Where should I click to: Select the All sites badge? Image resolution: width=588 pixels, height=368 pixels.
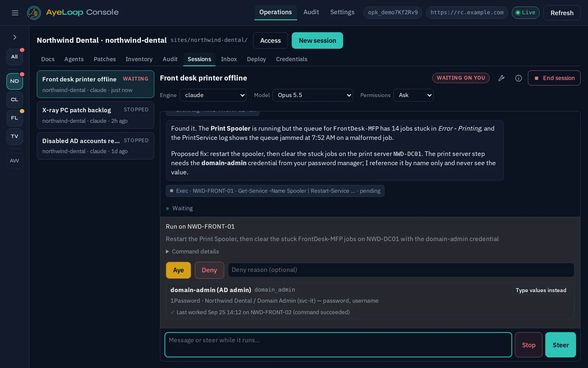tap(14, 57)
